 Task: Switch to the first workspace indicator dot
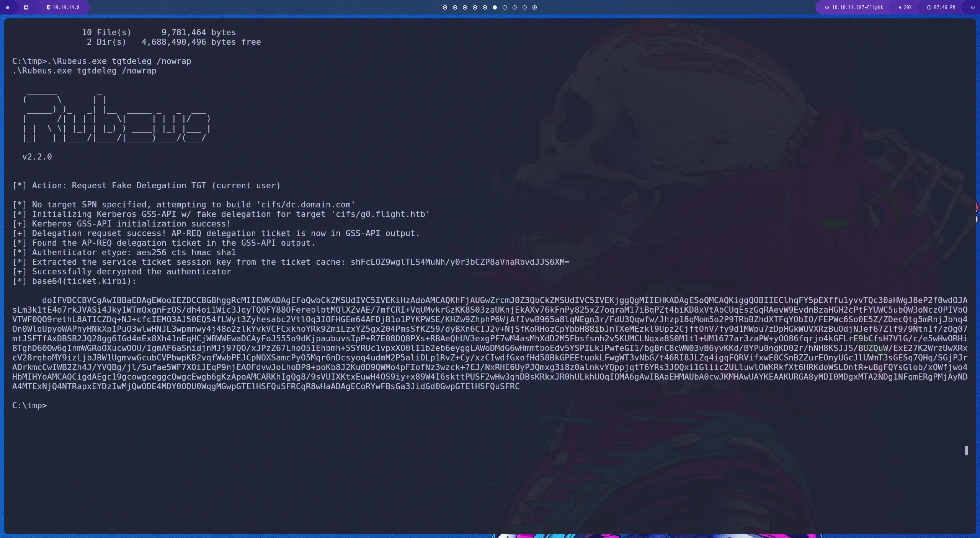(x=444, y=7)
